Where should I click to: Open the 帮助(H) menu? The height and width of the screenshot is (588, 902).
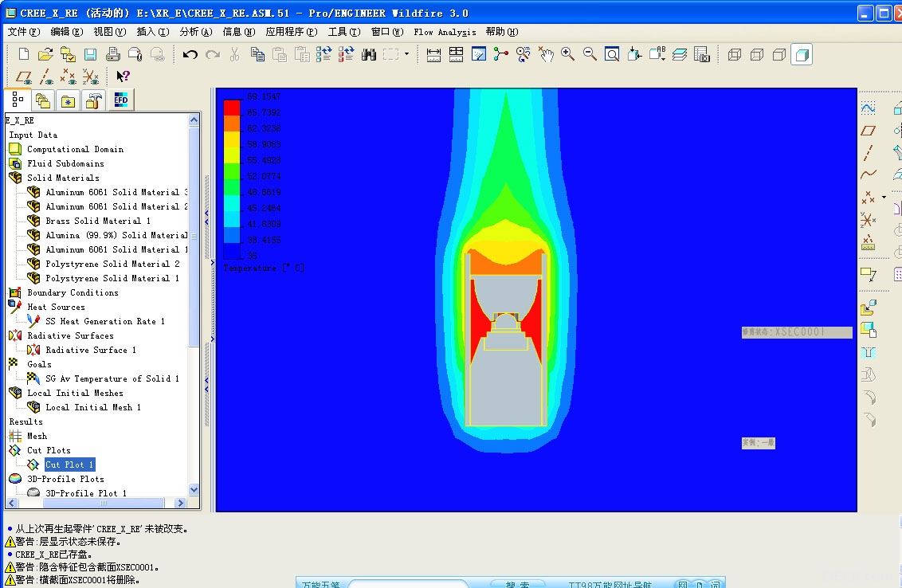502,32
